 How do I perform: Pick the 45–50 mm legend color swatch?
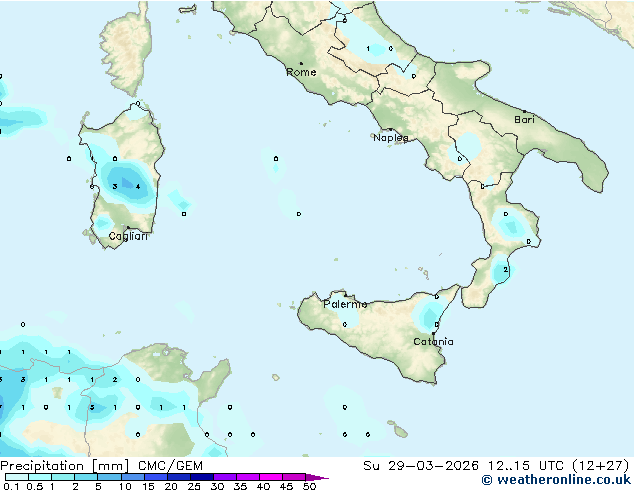[x=294, y=477]
